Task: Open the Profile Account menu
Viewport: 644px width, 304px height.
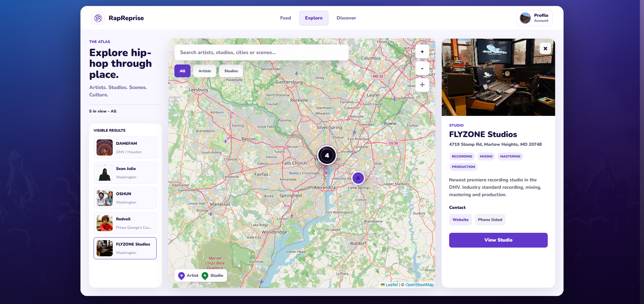Action: [535, 18]
